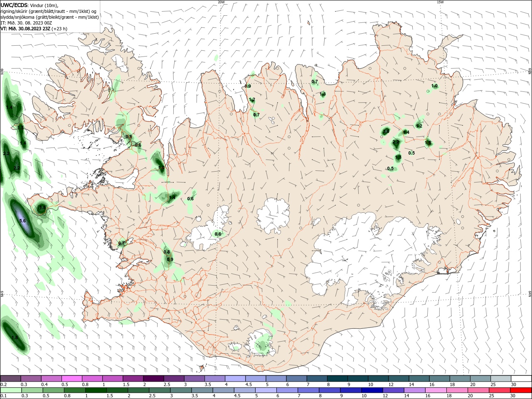Click the 'slydda/snjókoma (grátt/bleikt/grænt' header line
The width and height of the screenshot is (532, 399).
pyautogui.click(x=50, y=17)
